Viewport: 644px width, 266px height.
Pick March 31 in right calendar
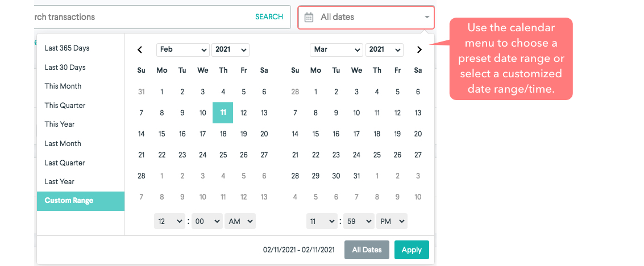tap(356, 176)
